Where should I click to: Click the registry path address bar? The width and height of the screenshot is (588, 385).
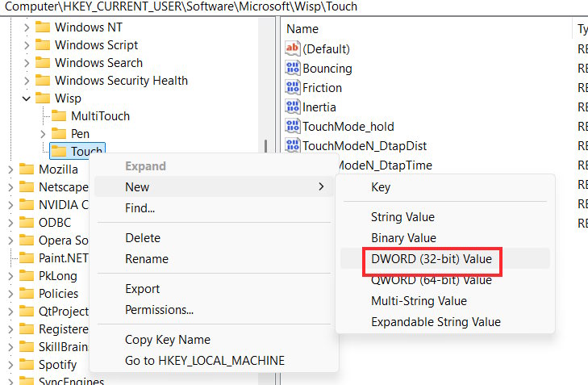tap(294, 6)
